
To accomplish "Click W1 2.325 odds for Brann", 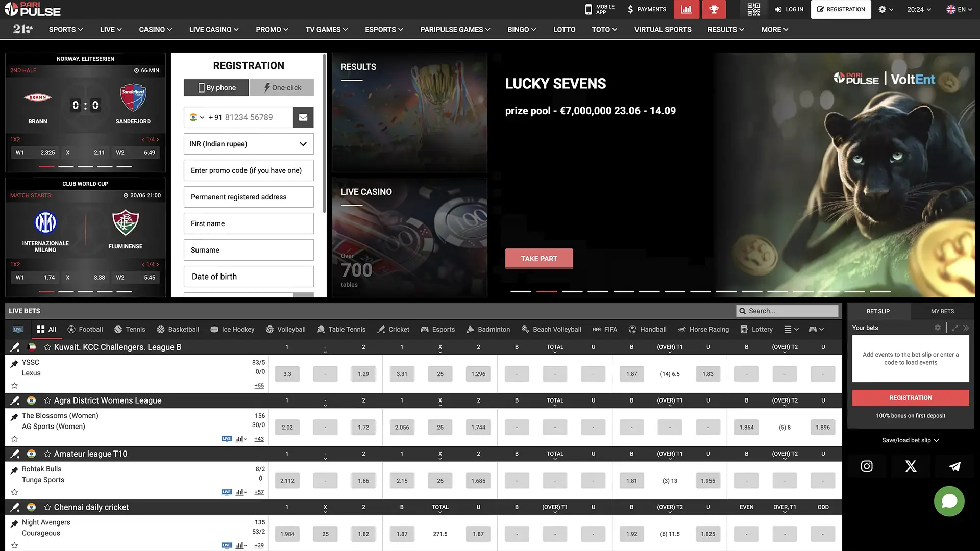I will [35, 153].
